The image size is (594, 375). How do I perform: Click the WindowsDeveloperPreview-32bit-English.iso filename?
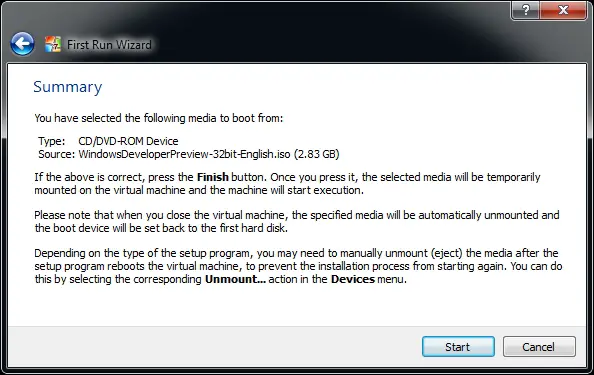click(x=184, y=154)
